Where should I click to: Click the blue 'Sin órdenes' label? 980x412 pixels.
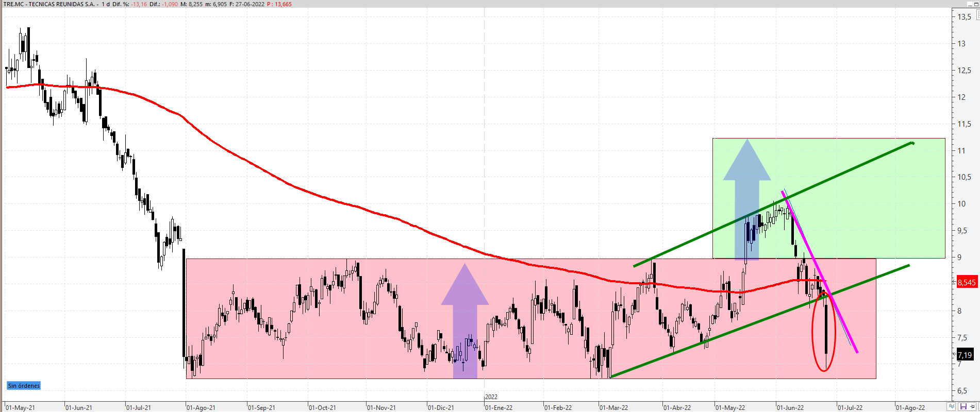coord(24,386)
